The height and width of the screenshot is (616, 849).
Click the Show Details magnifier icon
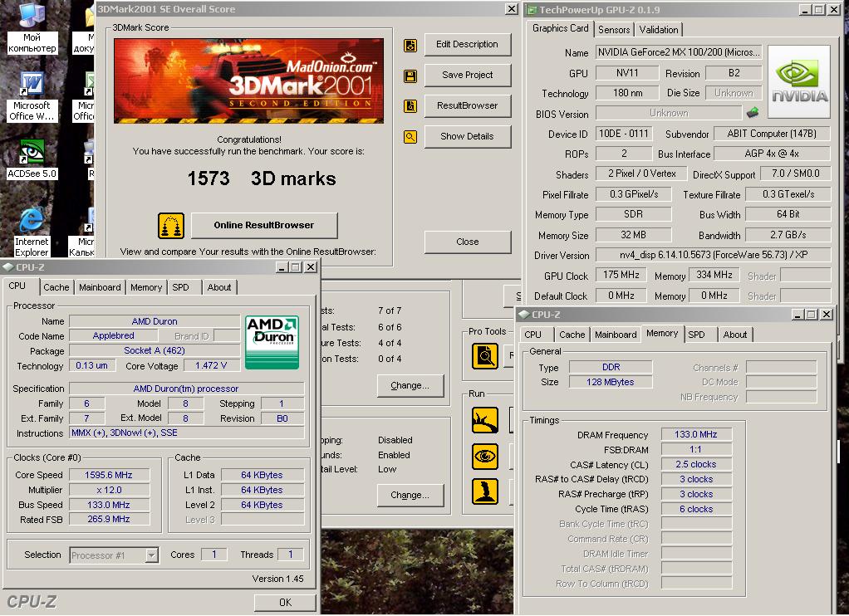(x=410, y=137)
